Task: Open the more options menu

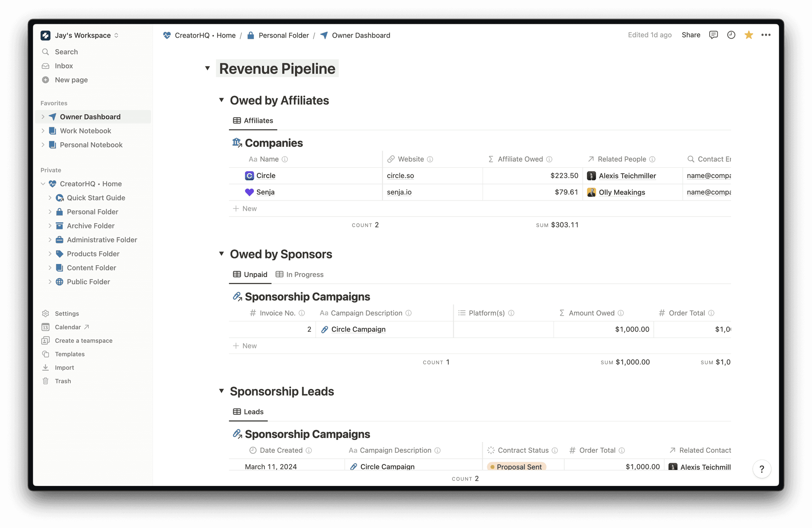Action: (x=766, y=35)
